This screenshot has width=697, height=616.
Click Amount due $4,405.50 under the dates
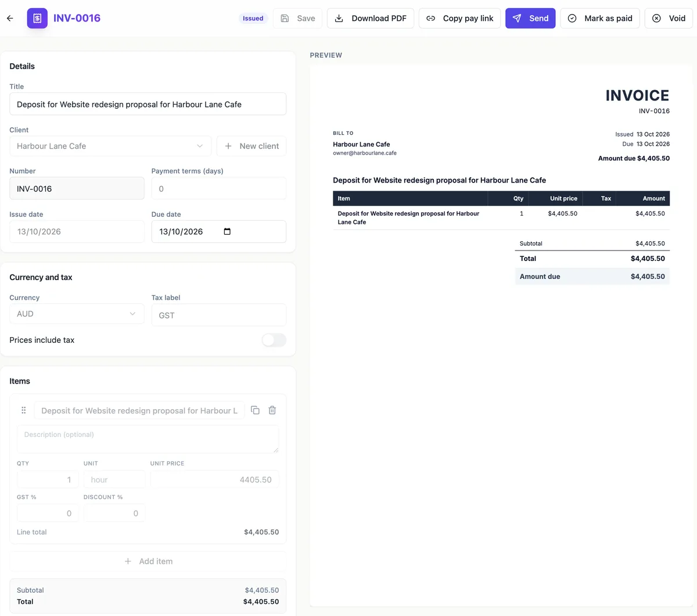tap(634, 158)
